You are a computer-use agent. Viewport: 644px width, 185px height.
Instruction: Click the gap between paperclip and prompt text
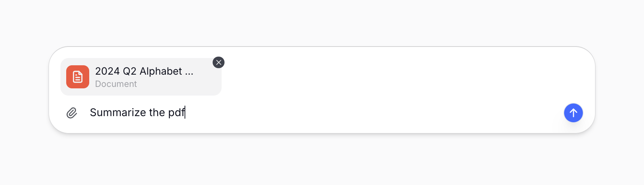pyautogui.click(x=83, y=113)
